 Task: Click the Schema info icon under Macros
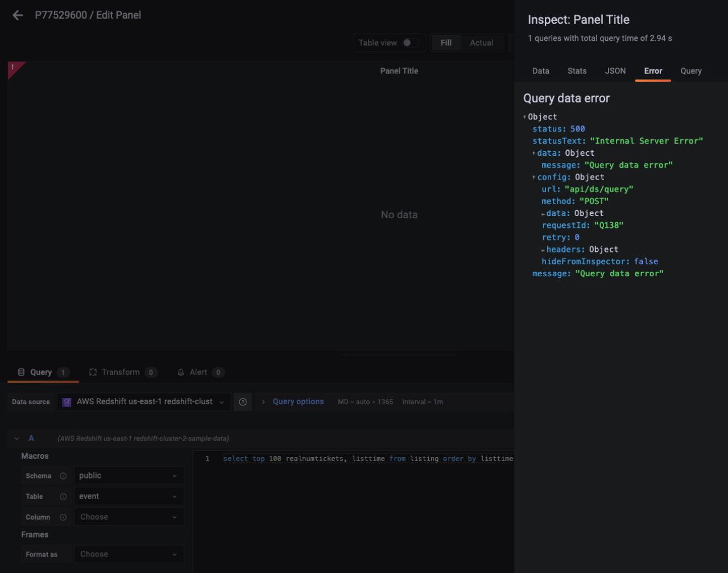click(x=63, y=476)
